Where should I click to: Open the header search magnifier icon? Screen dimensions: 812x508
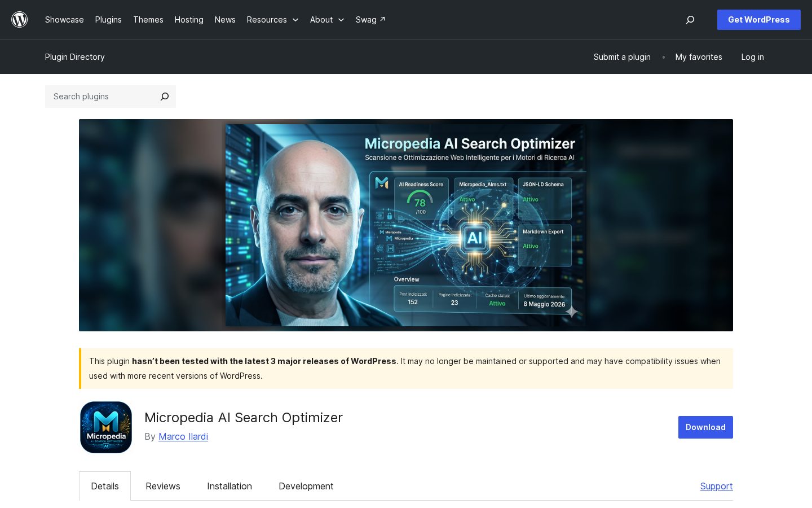[x=690, y=20]
